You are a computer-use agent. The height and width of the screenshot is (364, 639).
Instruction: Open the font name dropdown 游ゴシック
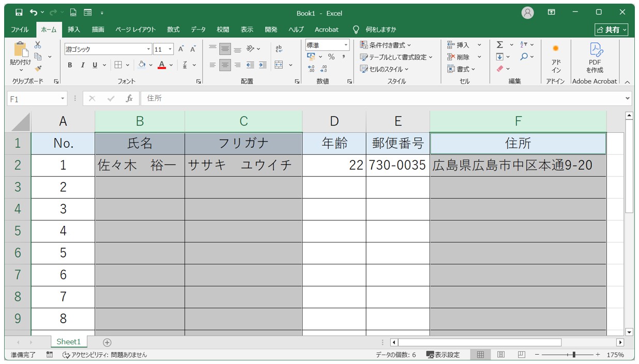pyautogui.click(x=149, y=49)
